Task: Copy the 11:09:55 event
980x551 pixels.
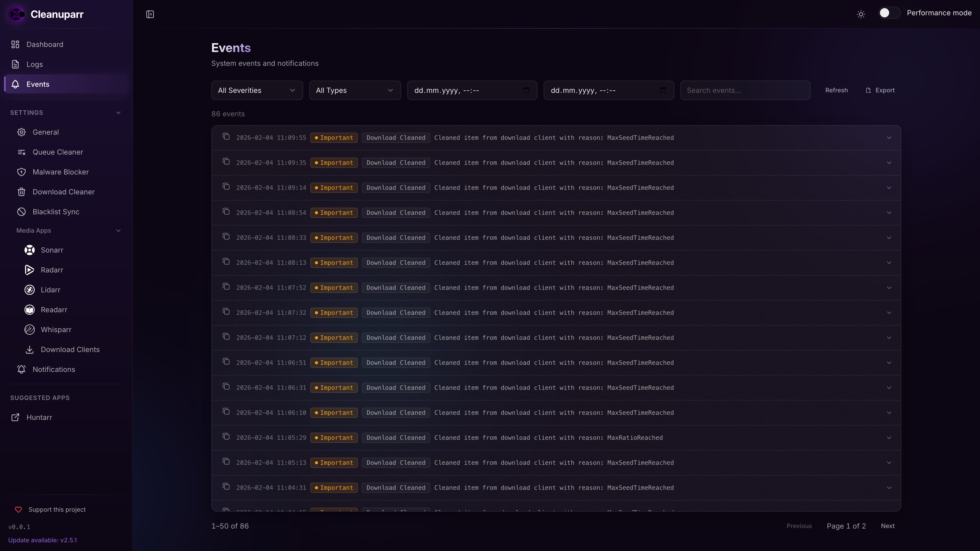Action: 226,136
